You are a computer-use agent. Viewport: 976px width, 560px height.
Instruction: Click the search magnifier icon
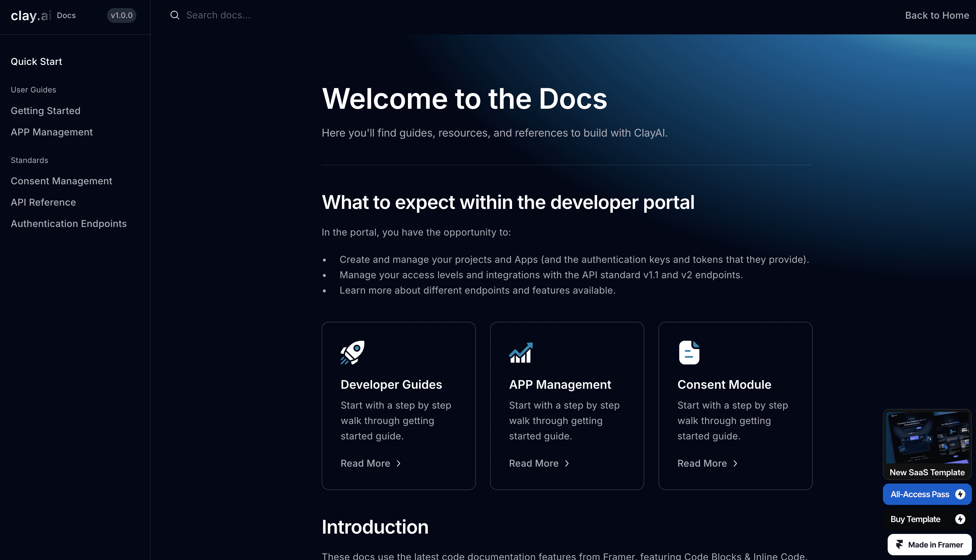(175, 15)
